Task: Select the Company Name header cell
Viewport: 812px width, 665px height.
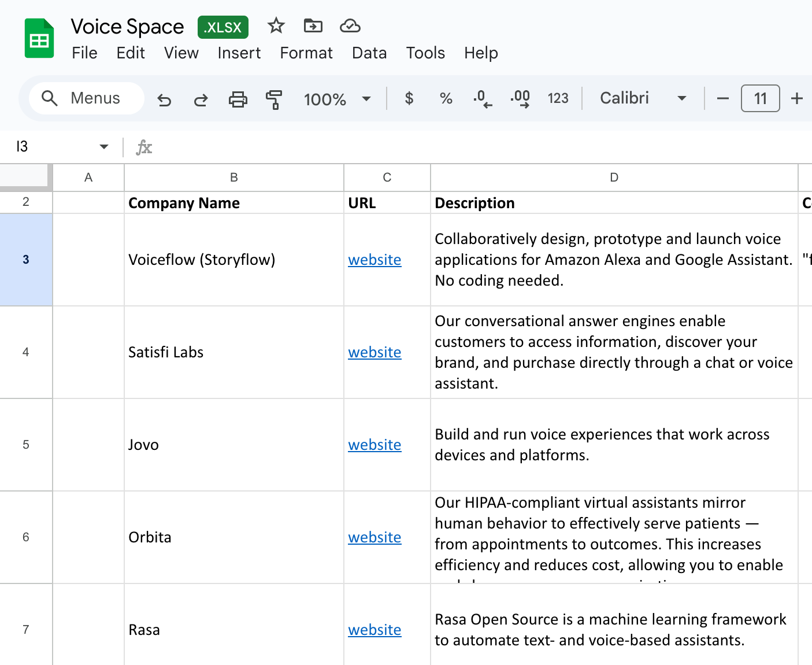Action: tap(234, 203)
